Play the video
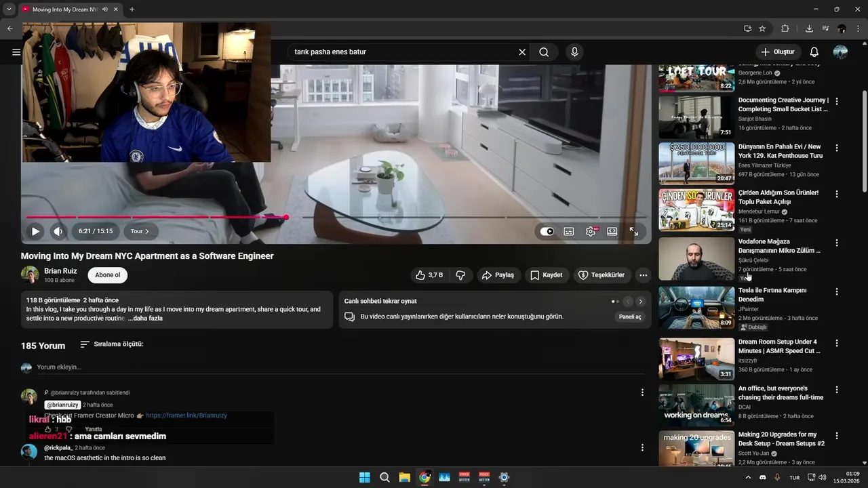 pos(35,231)
